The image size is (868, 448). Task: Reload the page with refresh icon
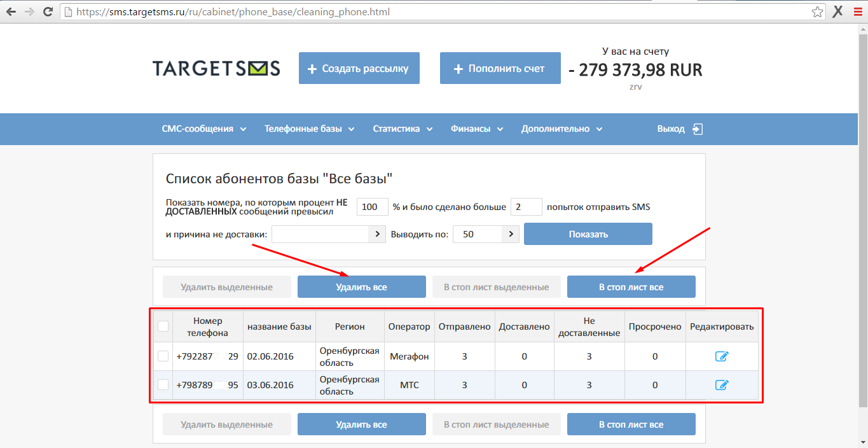coord(48,12)
